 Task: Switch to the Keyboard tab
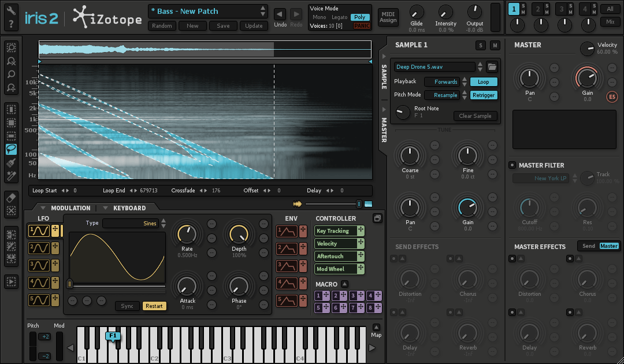[x=129, y=208]
